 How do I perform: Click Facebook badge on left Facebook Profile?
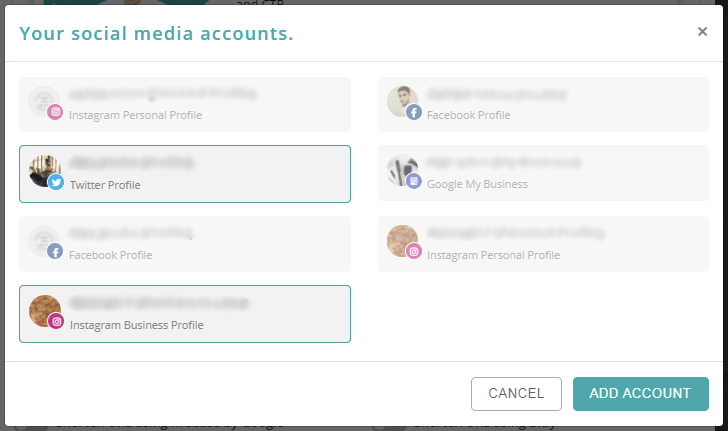coord(55,251)
